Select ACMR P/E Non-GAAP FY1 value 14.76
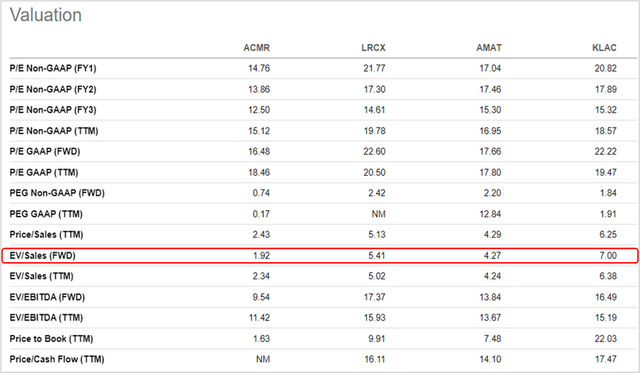Screen dimensions: 640x373 click(x=259, y=68)
